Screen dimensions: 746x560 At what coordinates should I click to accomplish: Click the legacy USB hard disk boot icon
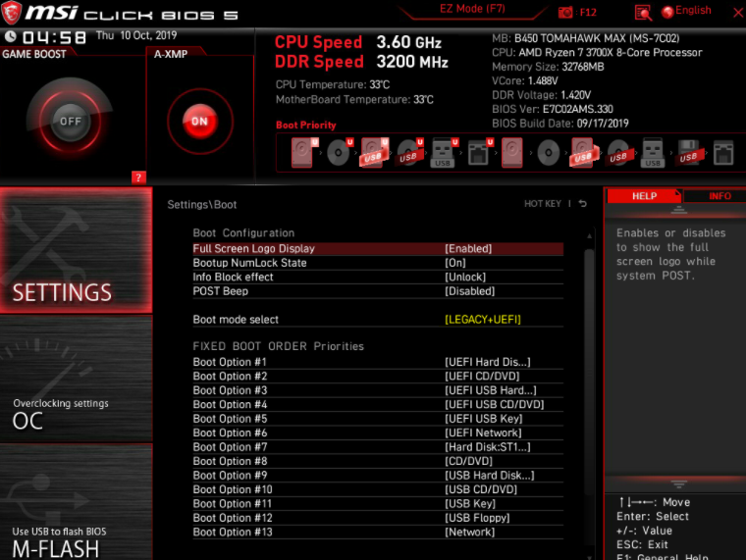coord(582,153)
